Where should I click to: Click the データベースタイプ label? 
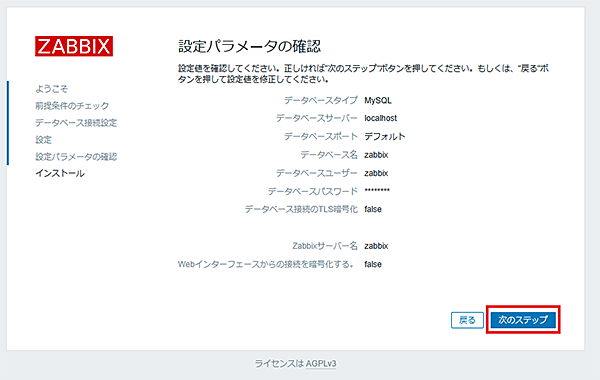(x=321, y=101)
